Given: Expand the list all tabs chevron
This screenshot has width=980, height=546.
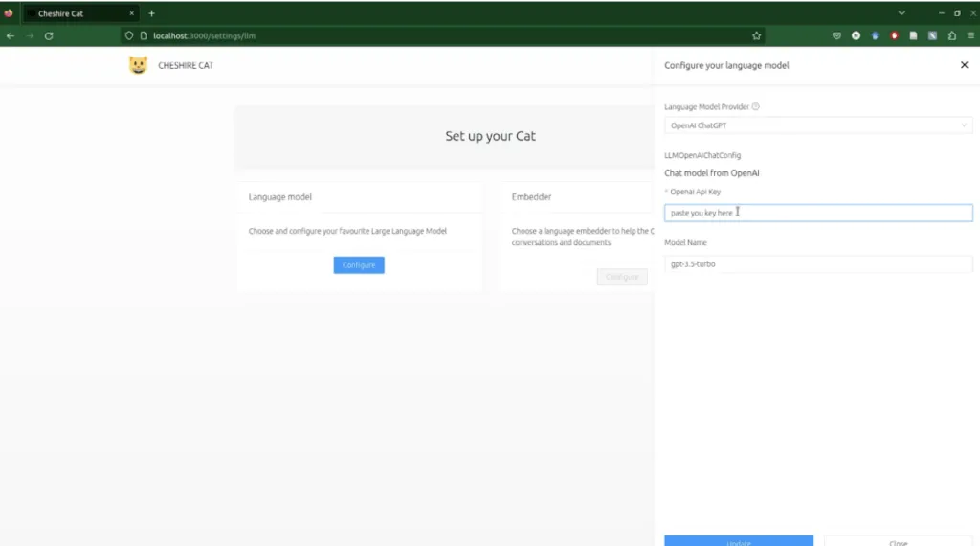Looking at the screenshot, I should [902, 13].
